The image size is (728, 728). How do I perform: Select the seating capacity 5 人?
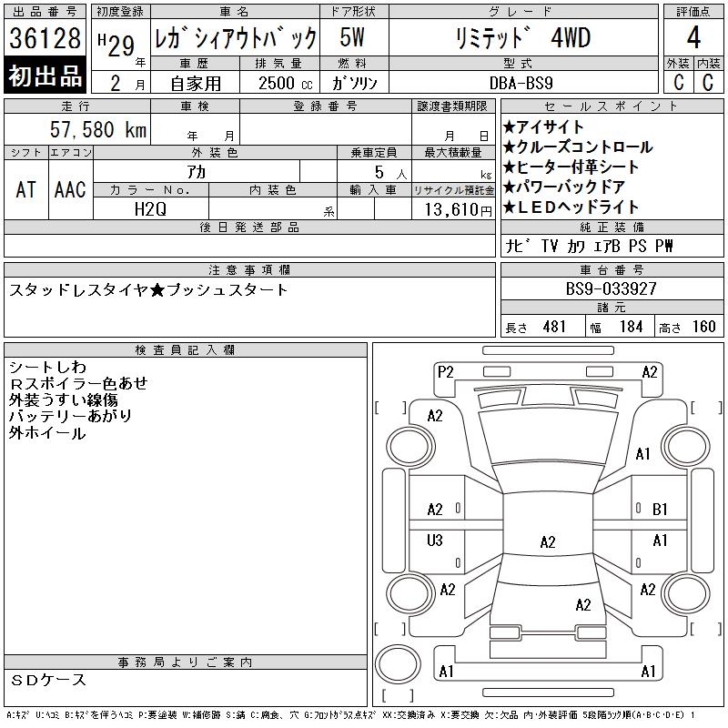tap(390, 173)
